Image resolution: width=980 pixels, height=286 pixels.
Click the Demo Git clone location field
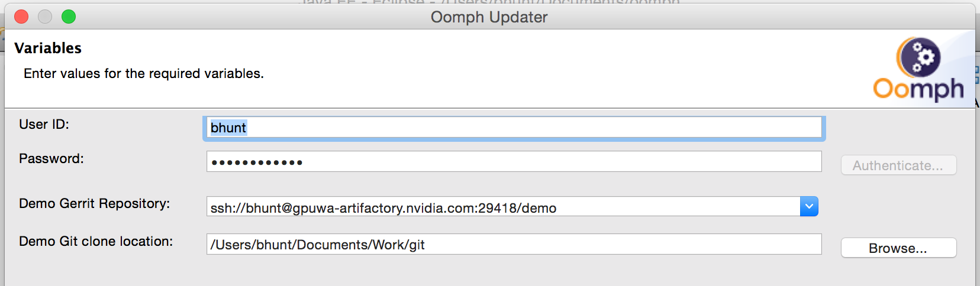coord(514,244)
